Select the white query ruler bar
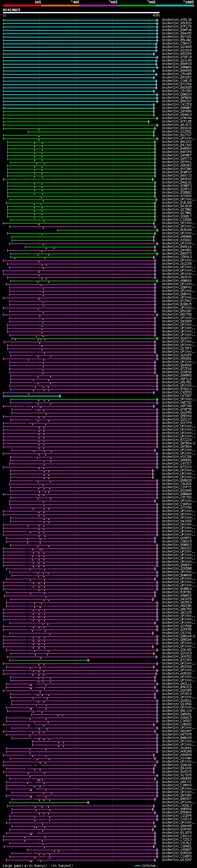The width and height of the screenshot is (197, 868). (x=81, y=12)
